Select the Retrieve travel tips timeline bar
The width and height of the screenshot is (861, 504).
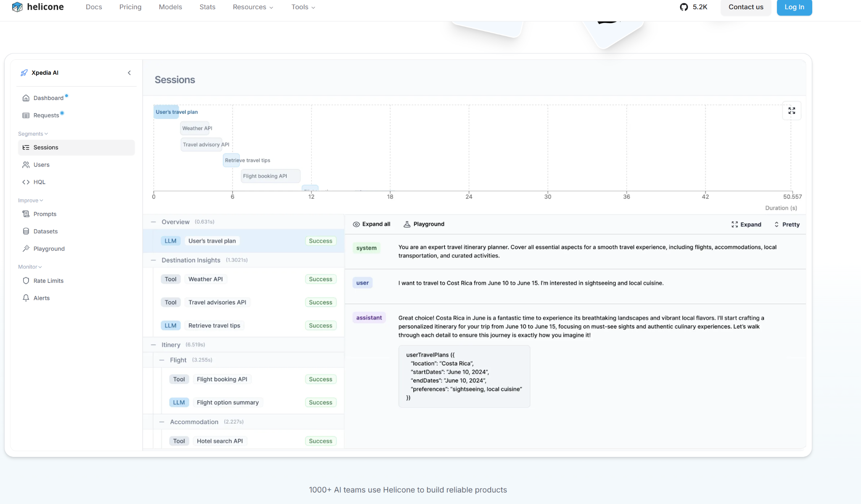(231, 160)
